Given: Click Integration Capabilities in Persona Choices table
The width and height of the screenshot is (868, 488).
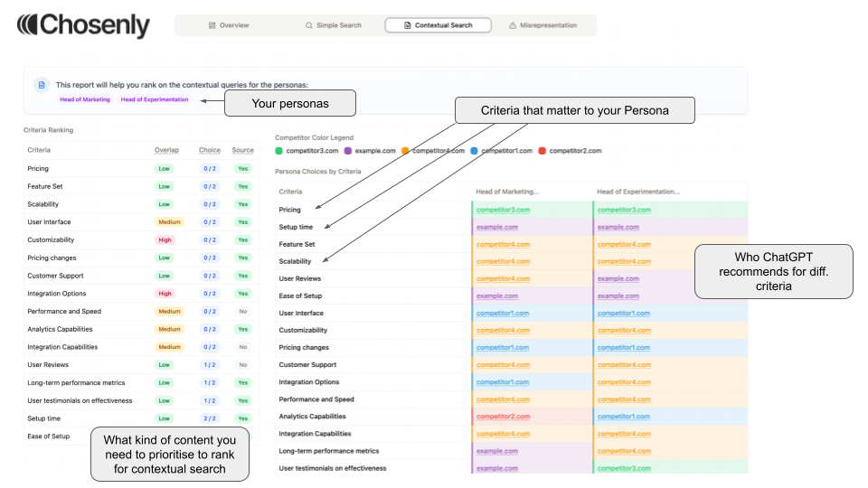Looking at the screenshot, I should [x=315, y=434].
